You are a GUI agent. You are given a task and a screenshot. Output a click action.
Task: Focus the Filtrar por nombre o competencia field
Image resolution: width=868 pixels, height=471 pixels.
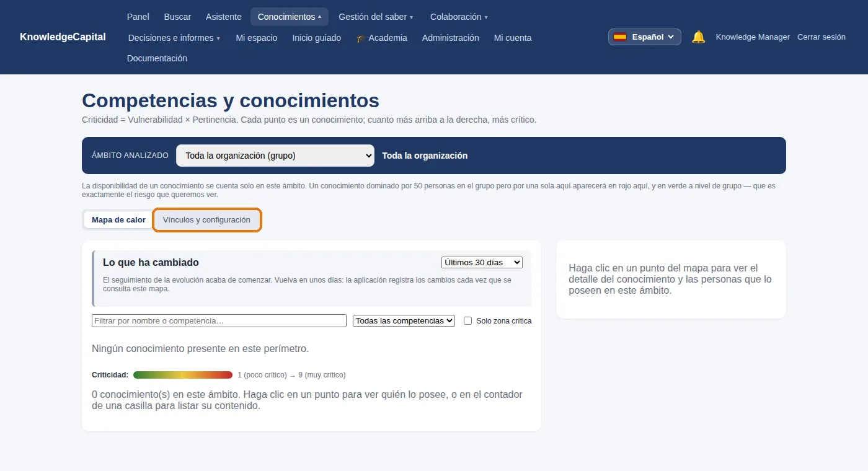coord(219,321)
